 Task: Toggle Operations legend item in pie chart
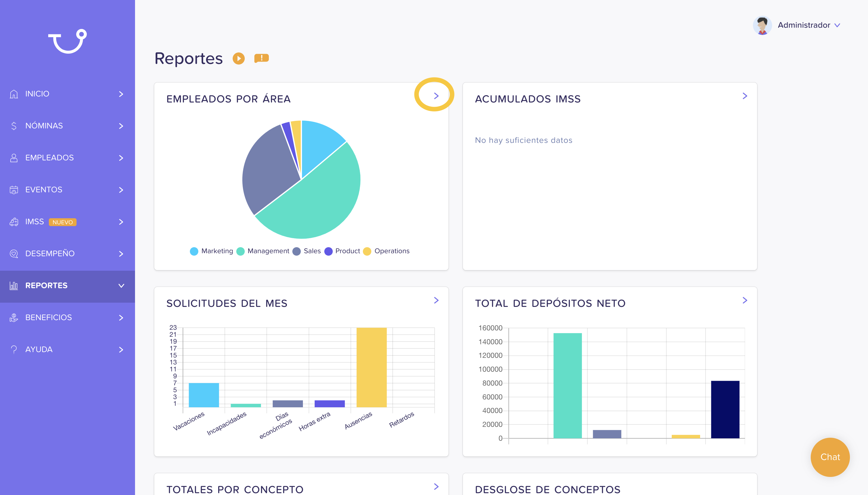(386, 251)
